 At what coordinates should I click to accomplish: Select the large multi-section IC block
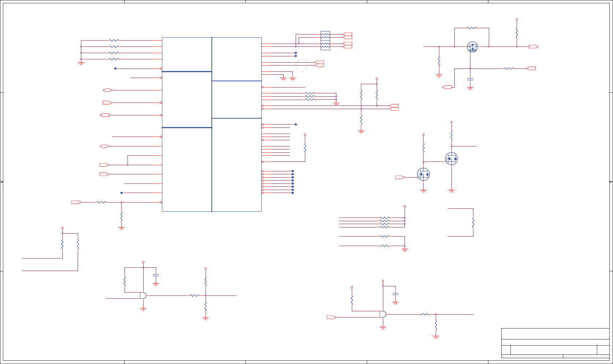tap(212, 125)
